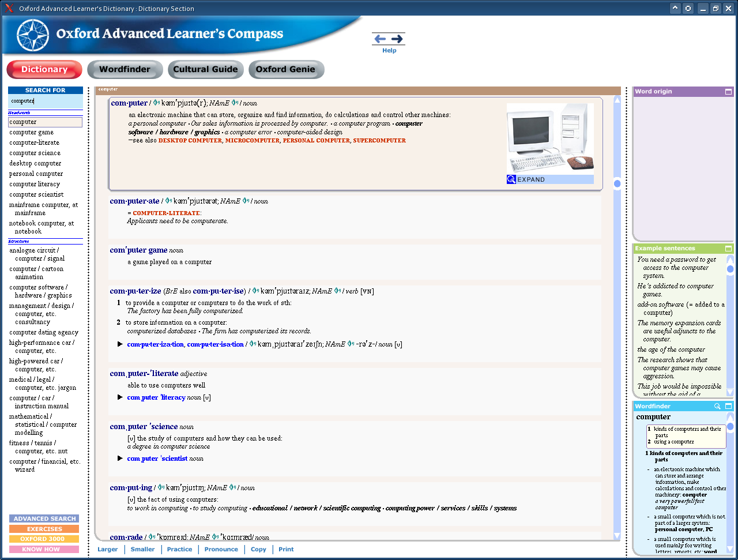Open the Exercises section
This screenshot has width=738, height=560.
click(x=44, y=529)
